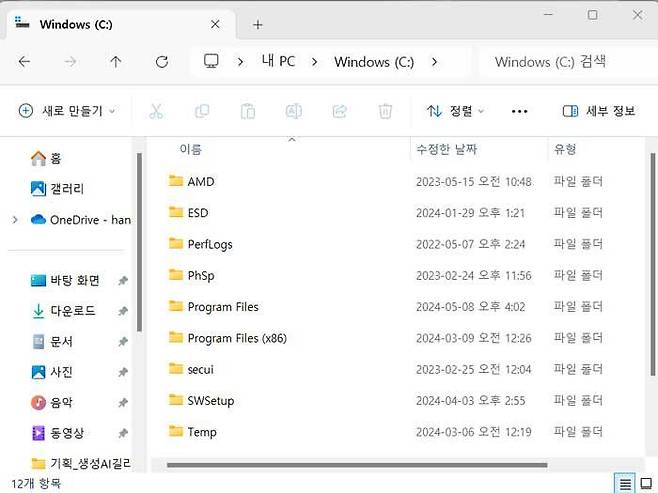
Task: Switch to large thumbnails view icon
Action: coord(647,483)
